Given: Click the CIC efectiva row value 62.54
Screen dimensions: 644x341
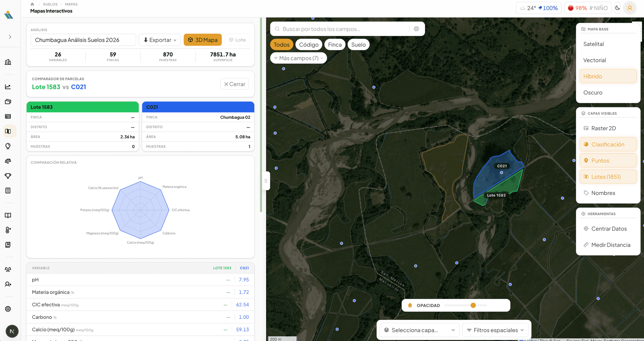Looking at the screenshot, I should 243,305.
